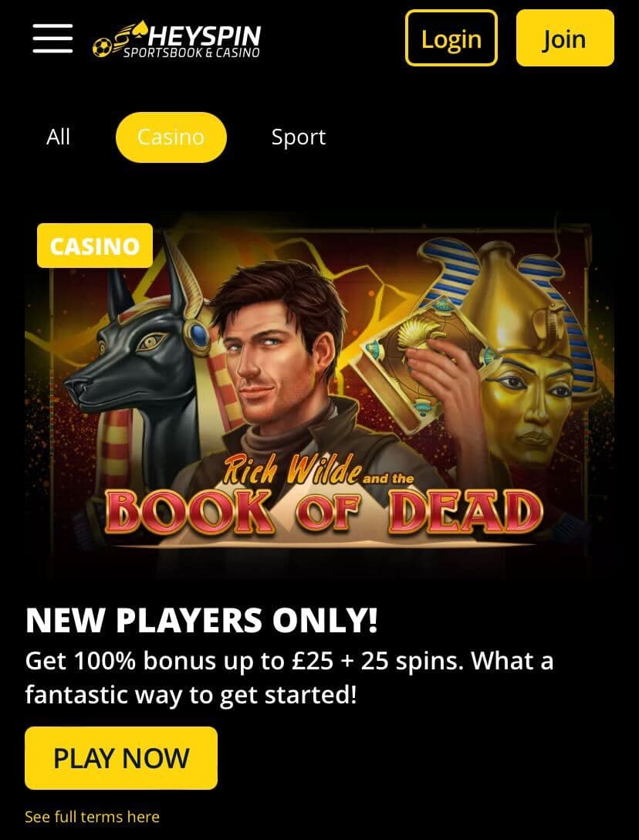Open the hamburger navigation menu

tap(52, 39)
